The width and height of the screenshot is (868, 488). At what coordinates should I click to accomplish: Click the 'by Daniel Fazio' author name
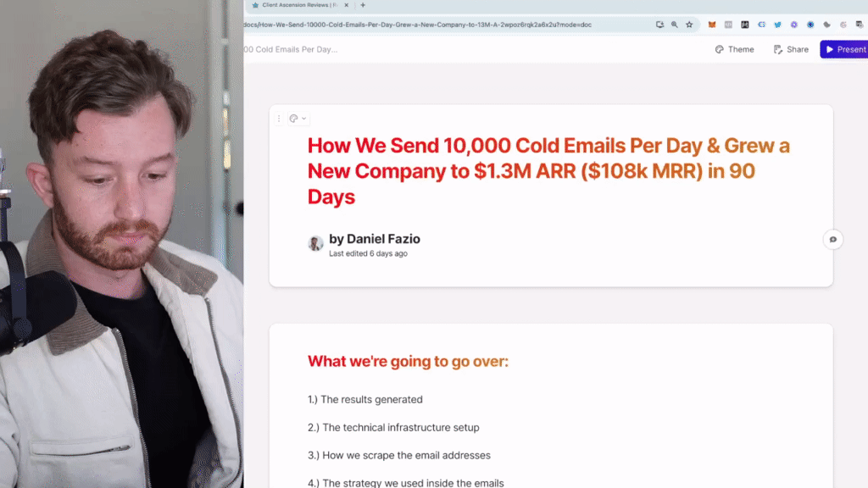[x=375, y=239]
